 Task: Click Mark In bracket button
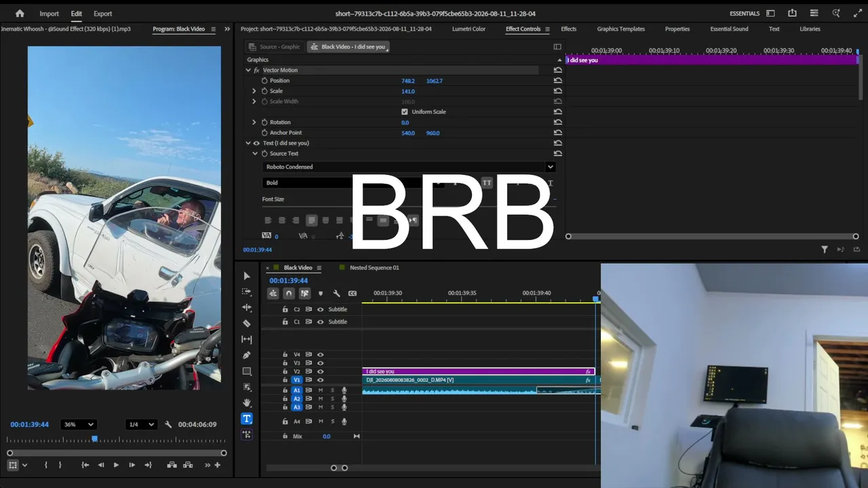click(45, 465)
